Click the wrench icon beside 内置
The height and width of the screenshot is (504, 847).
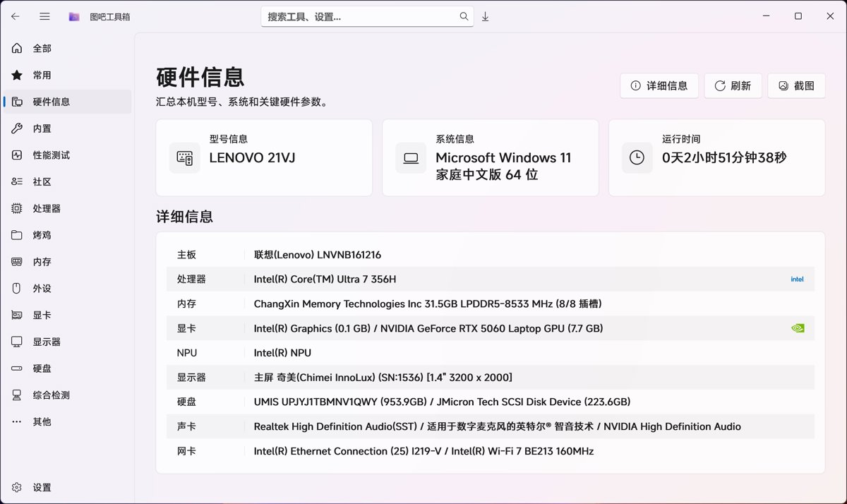(x=17, y=128)
